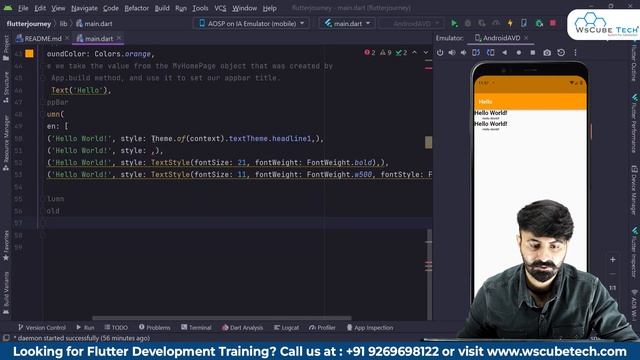
Task: Open emulator extended controls three-dot menu
Action: point(575,53)
